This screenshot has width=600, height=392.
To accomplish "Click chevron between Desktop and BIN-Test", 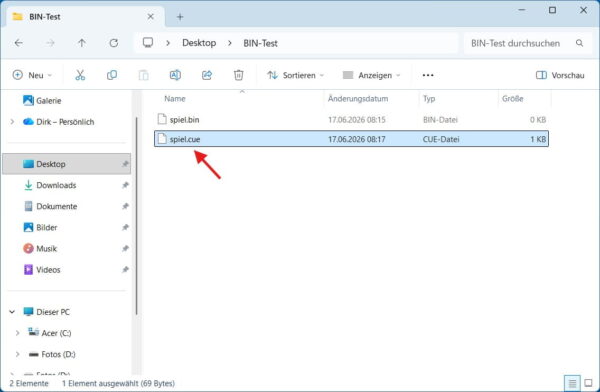I will coord(230,43).
